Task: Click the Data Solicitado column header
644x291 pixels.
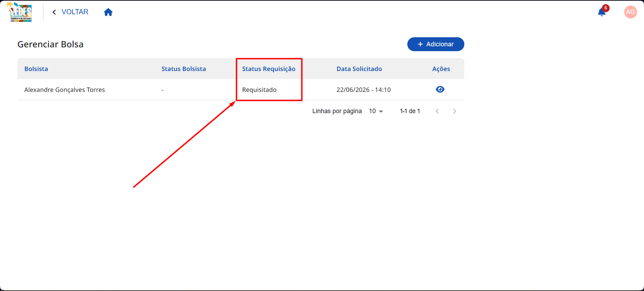Action: (x=359, y=69)
